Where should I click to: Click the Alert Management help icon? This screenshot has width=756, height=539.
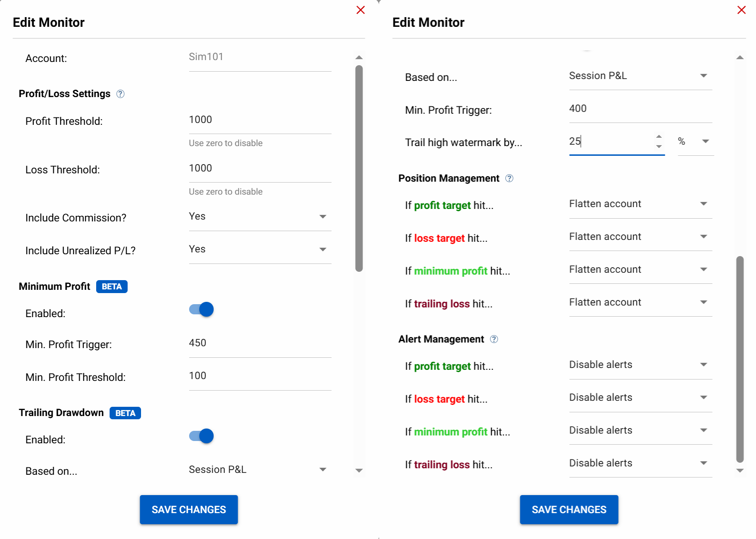pos(494,339)
